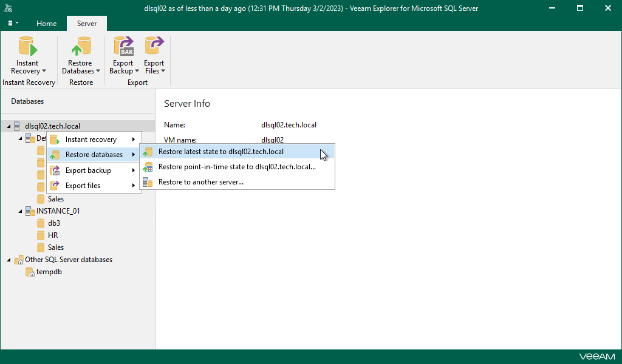Screen dimensions: 622x364
Task: Select the db3 database under INSTANCE_01
Action: coord(52,223)
